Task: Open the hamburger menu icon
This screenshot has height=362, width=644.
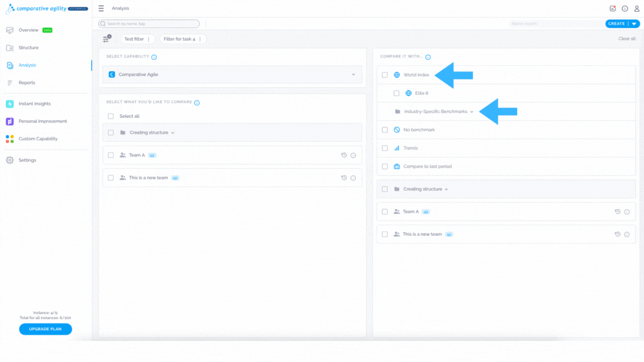Action: (101, 8)
